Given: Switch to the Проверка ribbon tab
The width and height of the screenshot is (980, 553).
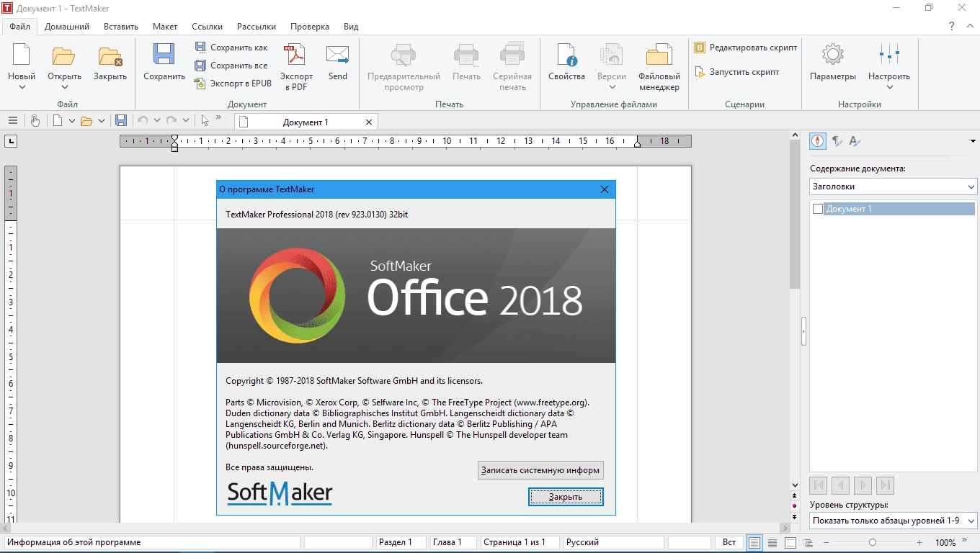Looking at the screenshot, I should pyautogui.click(x=310, y=27).
